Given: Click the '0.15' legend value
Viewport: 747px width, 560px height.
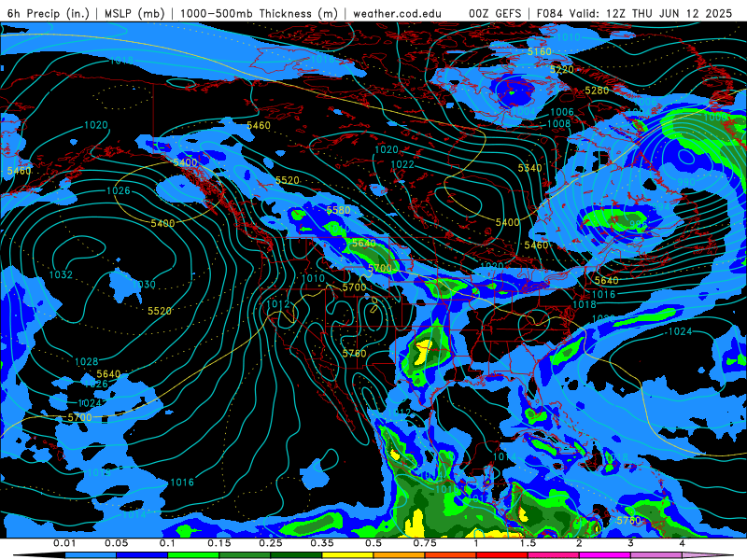Looking at the screenshot, I should coord(219,543).
